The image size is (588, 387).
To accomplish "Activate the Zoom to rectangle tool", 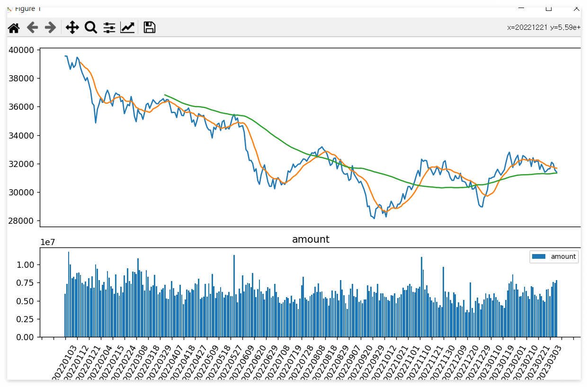I will pos(91,28).
